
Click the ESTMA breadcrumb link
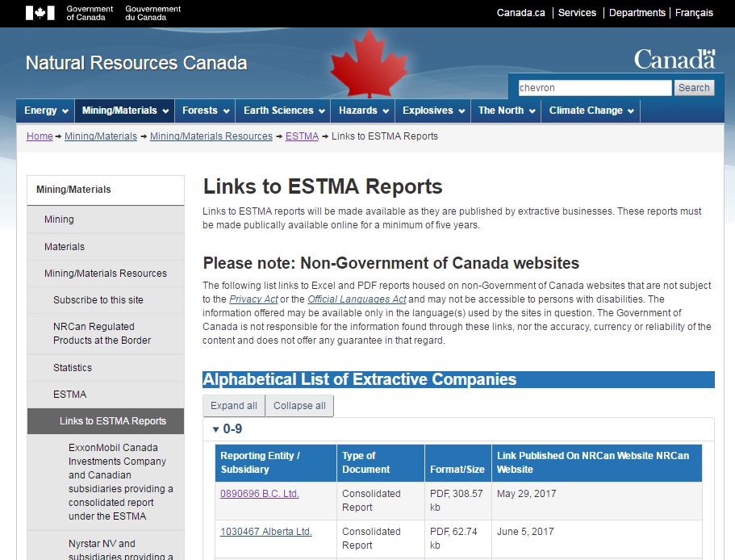coord(302,136)
